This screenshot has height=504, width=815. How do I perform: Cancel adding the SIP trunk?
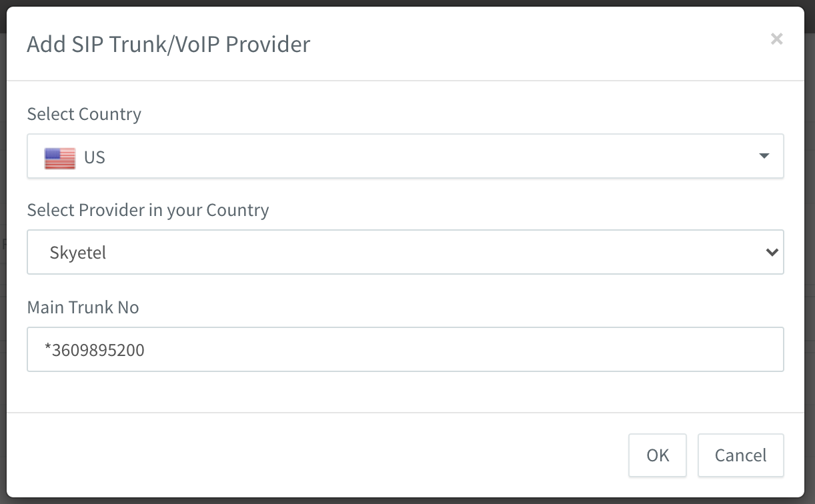(x=741, y=455)
